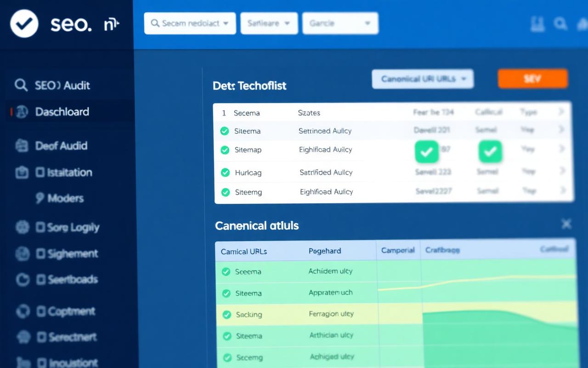Tick the box beside Coptment
Image resolution: width=588 pixels, height=368 pixels.
coord(40,311)
